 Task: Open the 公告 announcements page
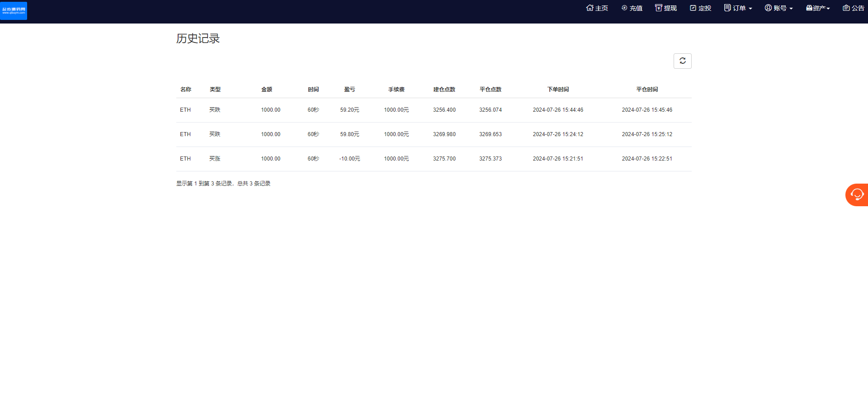854,8
